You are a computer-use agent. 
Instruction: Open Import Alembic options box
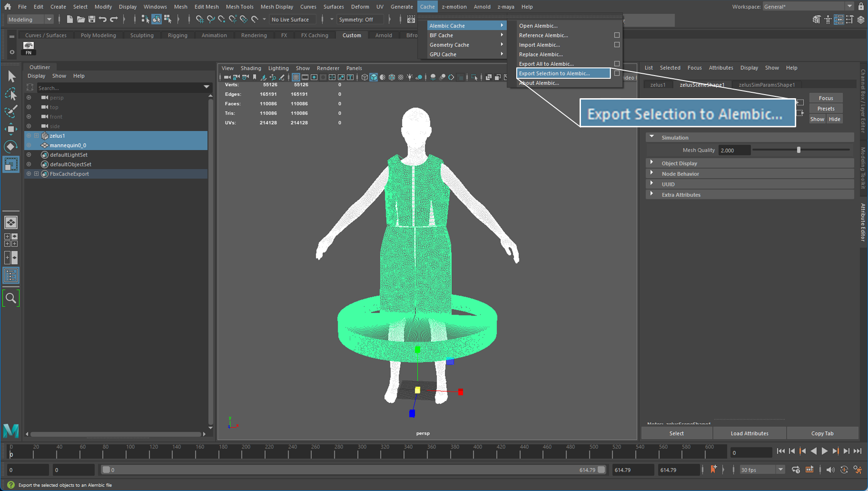(x=617, y=45)
